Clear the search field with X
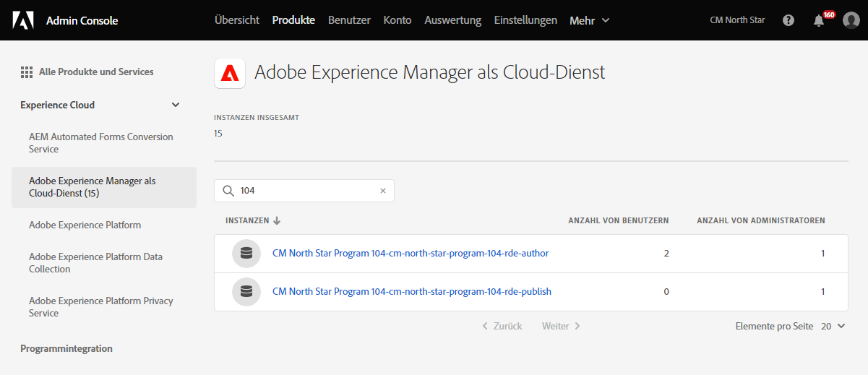Viewport: 868px width, 375px height. (383, 191)
